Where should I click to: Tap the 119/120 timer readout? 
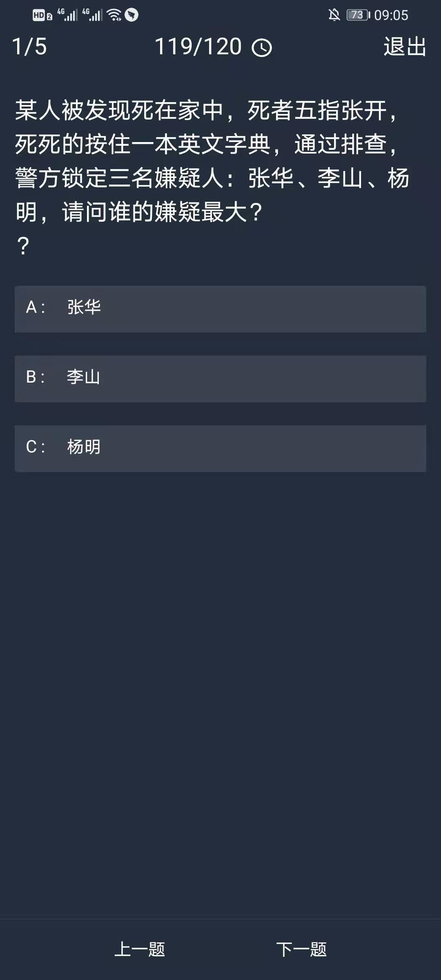198,47
